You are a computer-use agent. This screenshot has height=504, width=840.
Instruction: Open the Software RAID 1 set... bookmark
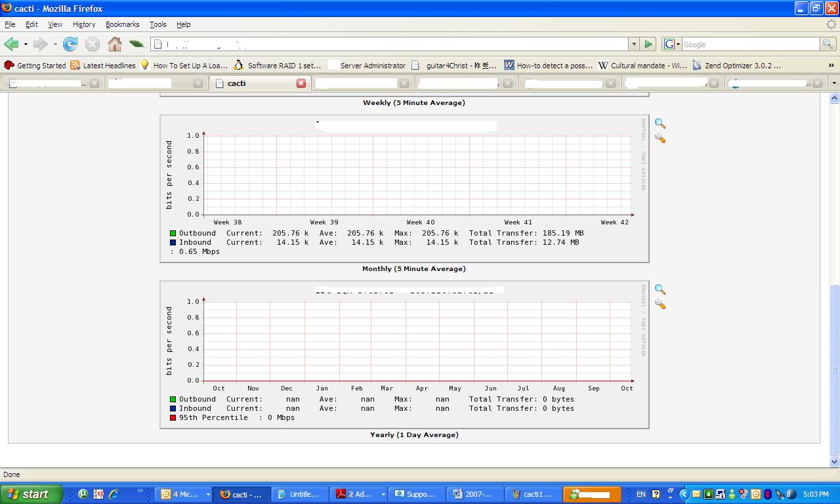pyautogui.click(x=278, y=65)
